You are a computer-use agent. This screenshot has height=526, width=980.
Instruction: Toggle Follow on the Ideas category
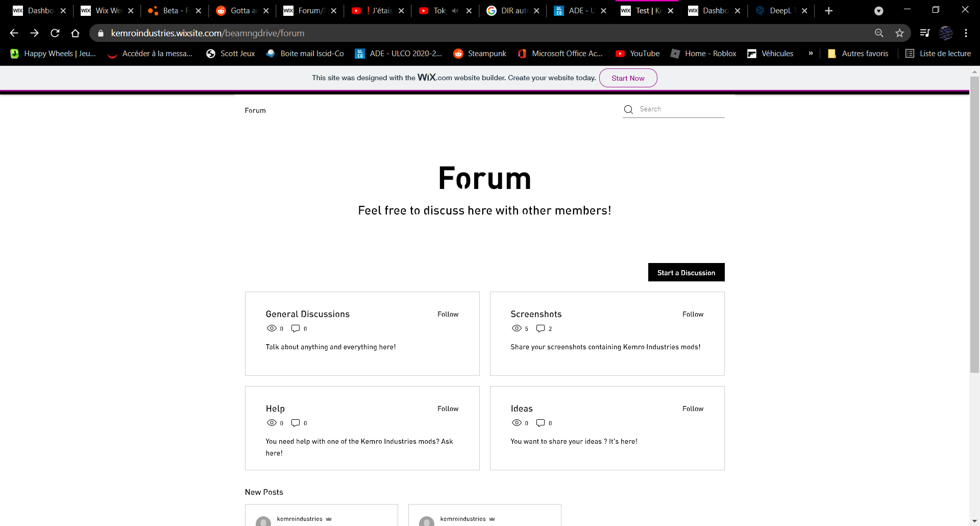click(x=693, y=409)
